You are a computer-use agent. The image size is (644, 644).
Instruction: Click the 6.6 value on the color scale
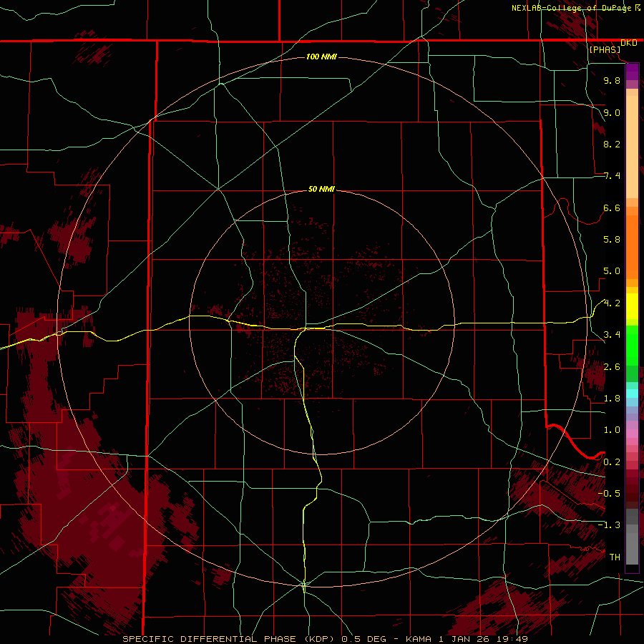pos(612,208)
